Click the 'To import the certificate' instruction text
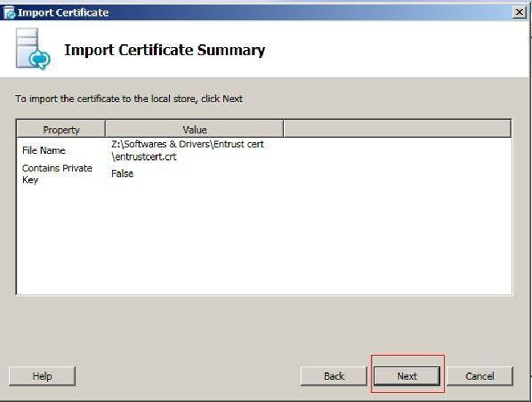The height and width of the screenshot is (402, 532). 129,99
